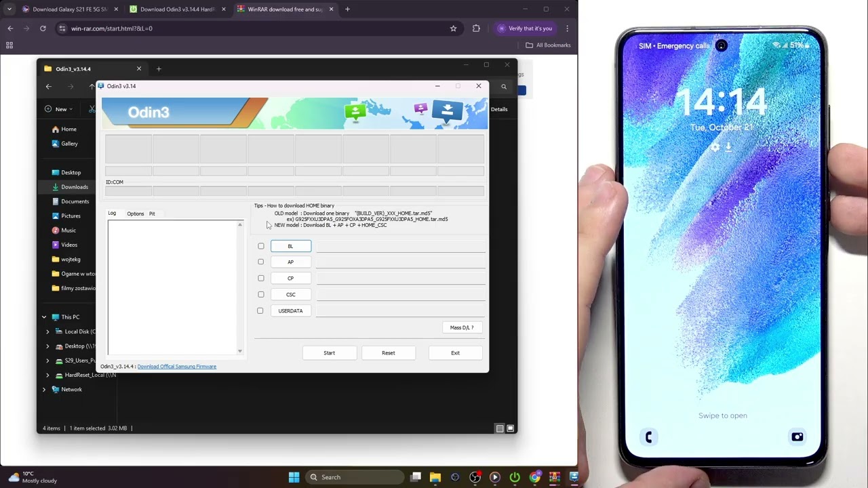Open Home in File Explorer sidebar
Viewport: 868px width, 488px height.
(64, 129)
